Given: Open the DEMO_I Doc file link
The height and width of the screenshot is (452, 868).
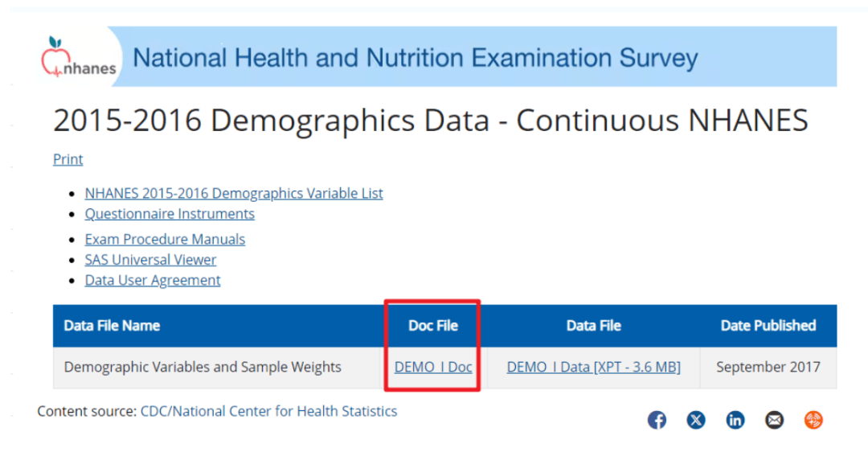Looking at the screenshot, I should pos(433,368).
